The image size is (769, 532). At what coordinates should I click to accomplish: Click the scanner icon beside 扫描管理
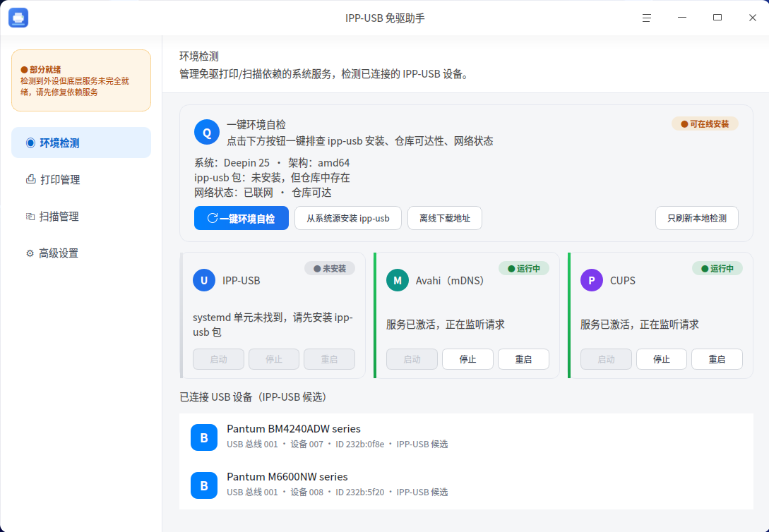(x=30, y=216)
